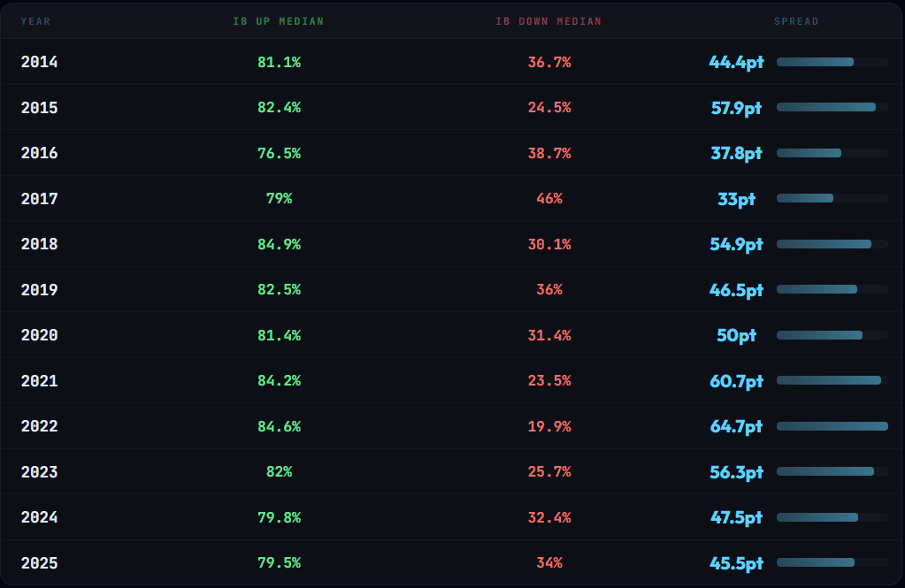
Task: Click the 46% IB down value
Action: (548, 199)
